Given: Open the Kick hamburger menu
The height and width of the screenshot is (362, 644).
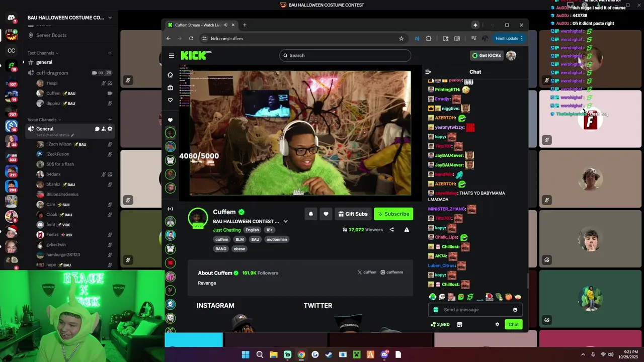Looking at the screenshot, I should point(172,55).
